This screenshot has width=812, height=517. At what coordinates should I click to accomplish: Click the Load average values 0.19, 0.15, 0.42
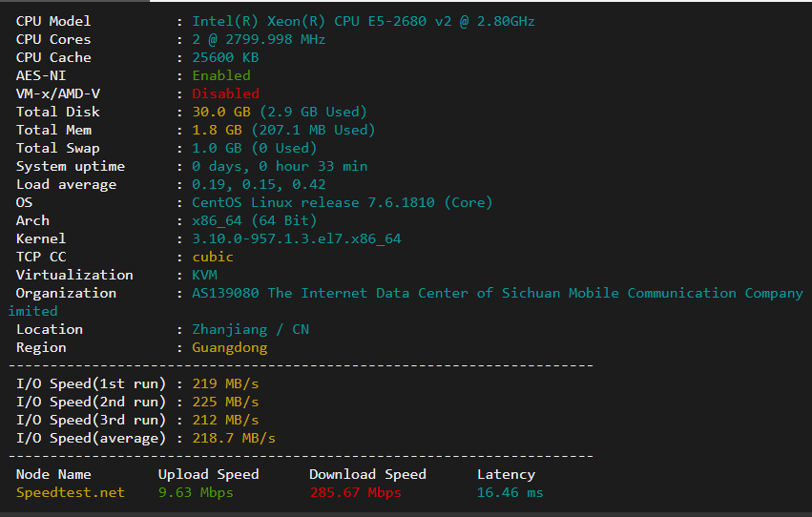coord(259,184)
